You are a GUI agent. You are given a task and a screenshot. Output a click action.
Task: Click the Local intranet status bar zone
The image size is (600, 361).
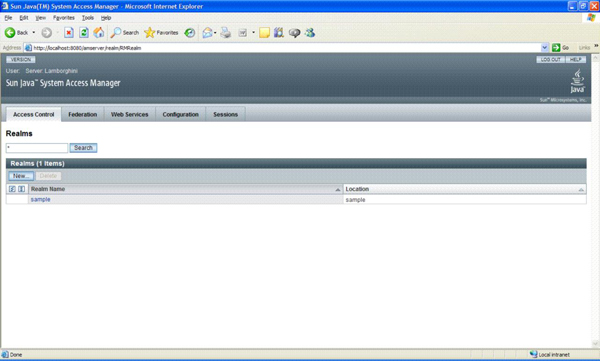pos(550,354)
